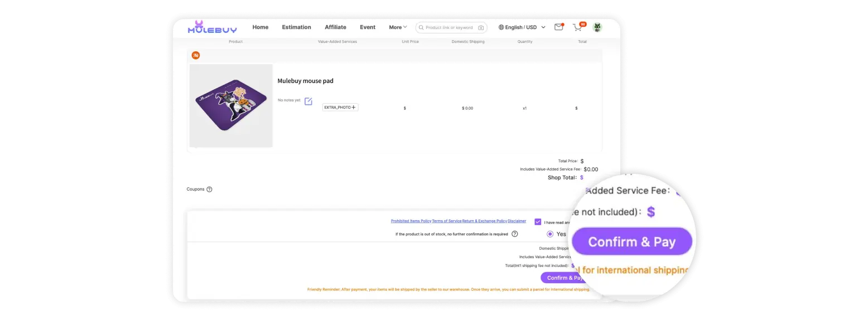This screenshot has width=868, height=321.
Task: Click the camera image-search icon
Action: point(481,27)
